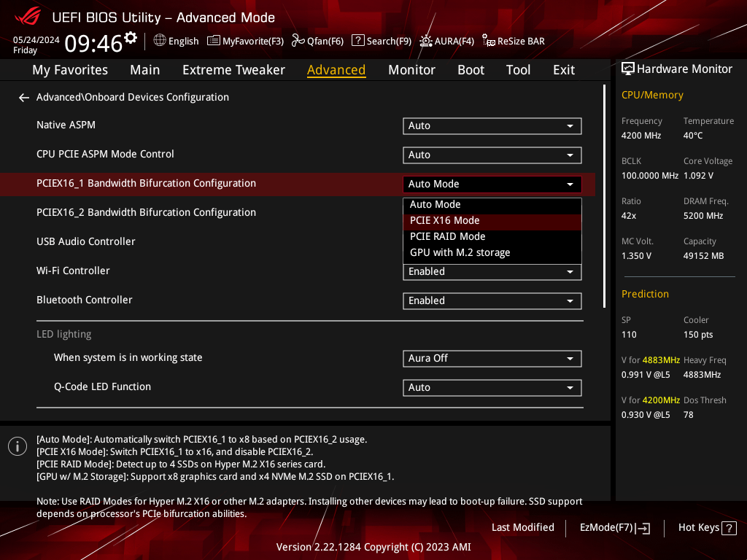Image resolution: width=747 pixels, height=560 pixels.
Task: Click the 40°C temperature reading
Action: click(x=693, y=136)
